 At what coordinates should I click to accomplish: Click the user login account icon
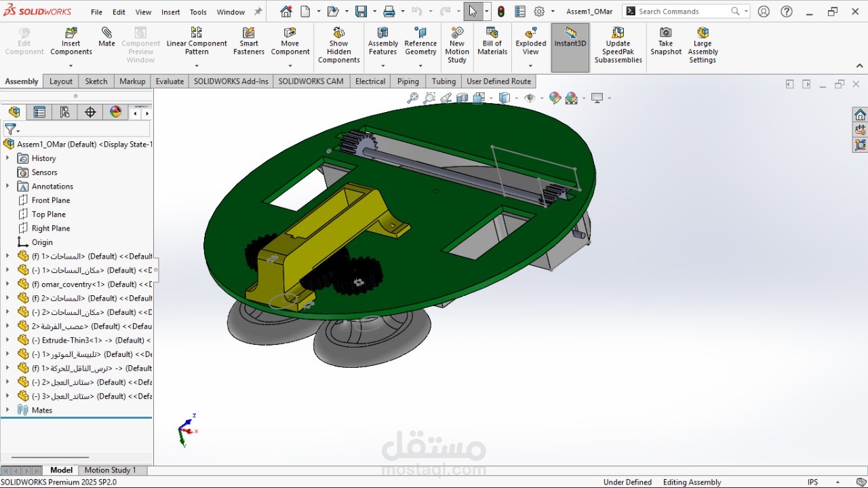[x=764, y=12]
